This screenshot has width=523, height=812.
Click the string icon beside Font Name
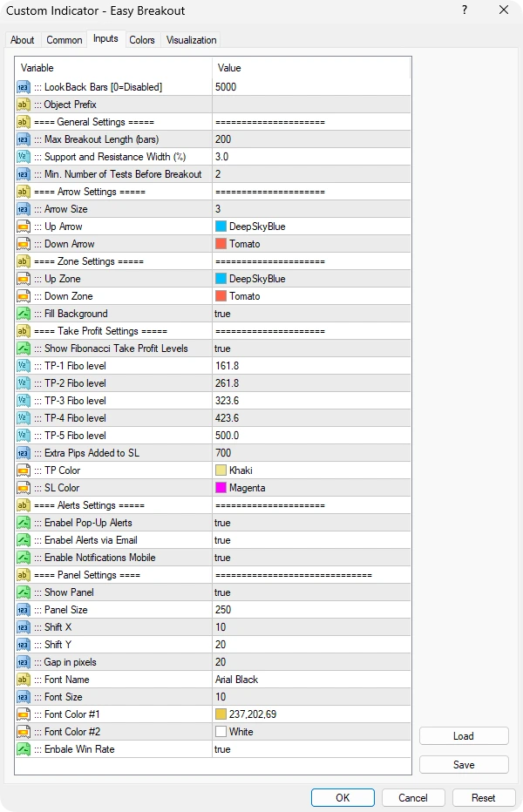tap(24, 680)
